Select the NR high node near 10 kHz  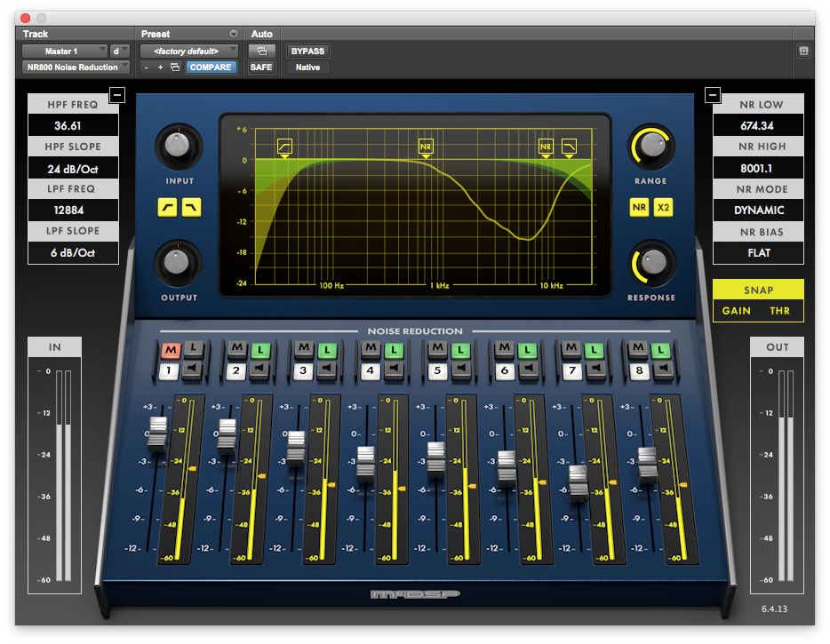pyautogui.click(x=546, y=147)
